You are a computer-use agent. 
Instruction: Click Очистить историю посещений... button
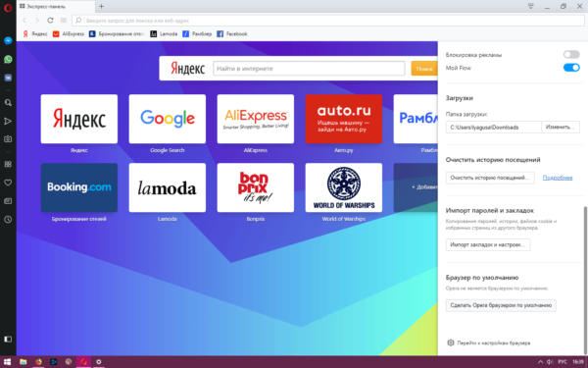point(490,178)
